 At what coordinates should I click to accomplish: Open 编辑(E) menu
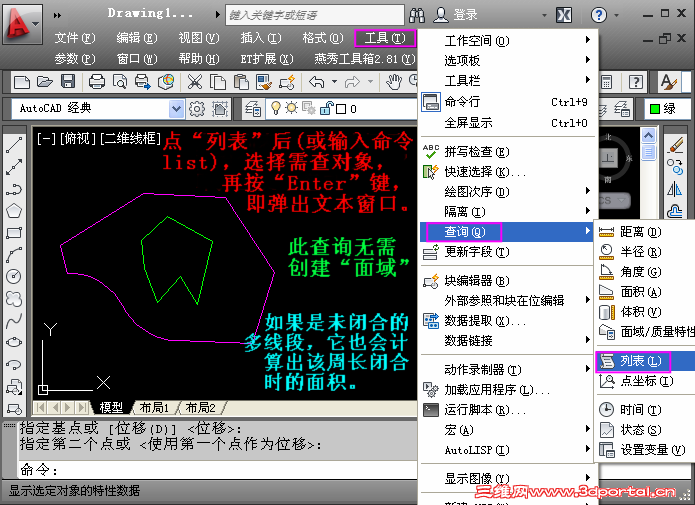tap(137, 38)
